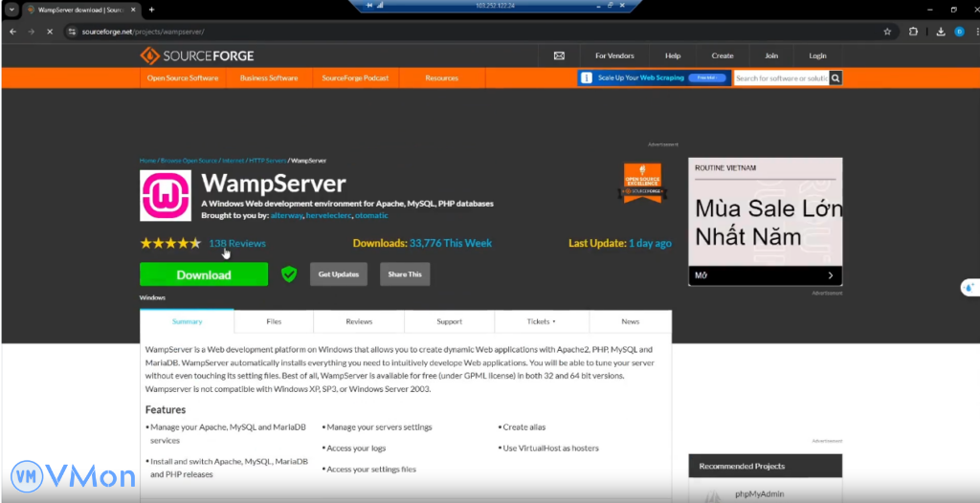980x503 pixels.
Task: Click the WampServer pink logo
Action: click(x=166, y=196)
